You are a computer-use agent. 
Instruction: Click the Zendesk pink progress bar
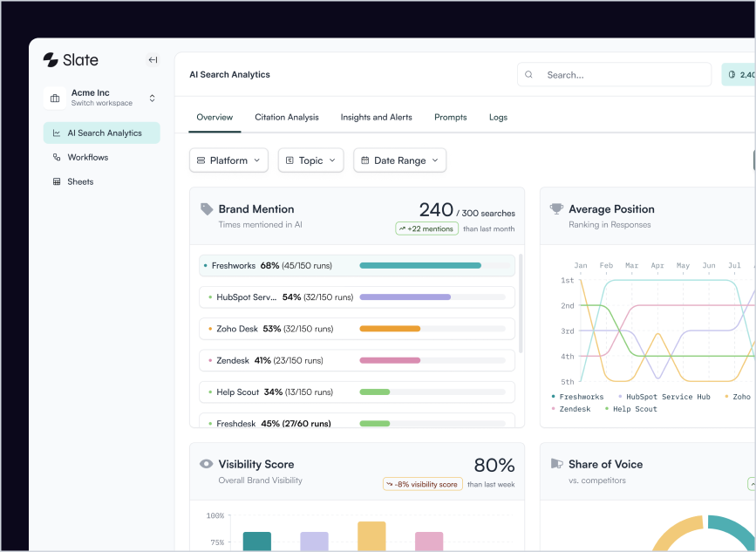pyautogui.click(x=390, y=360)
